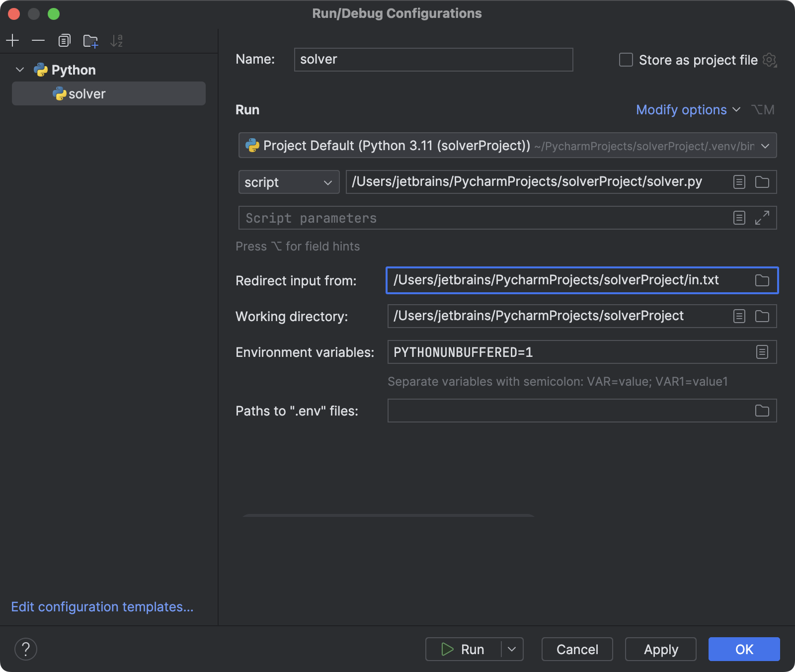This screenshot has height=672, width=795.
Task: Enable the Store as project file checkbox
Action: click(625, 60)
